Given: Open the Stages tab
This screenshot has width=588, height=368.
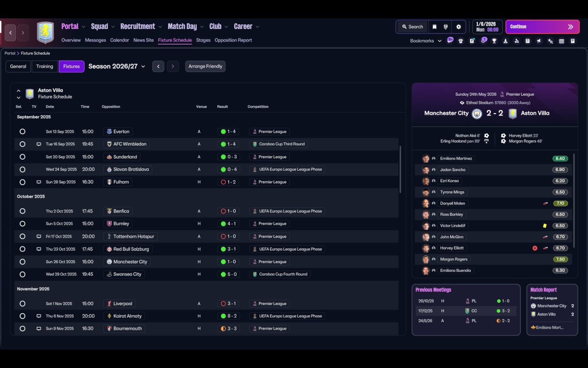Looking at the screenshot, I should [x=203, y=40].
